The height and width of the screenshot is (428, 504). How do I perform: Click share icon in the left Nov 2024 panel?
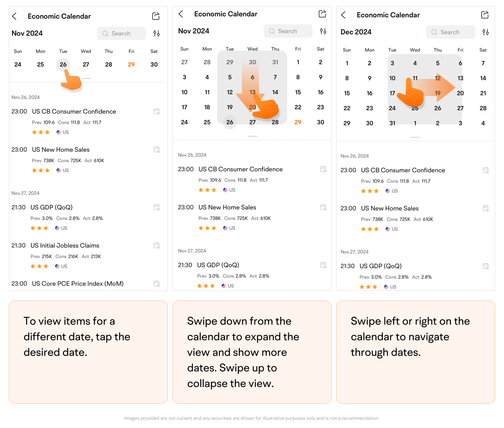click(x=156, y=16)
